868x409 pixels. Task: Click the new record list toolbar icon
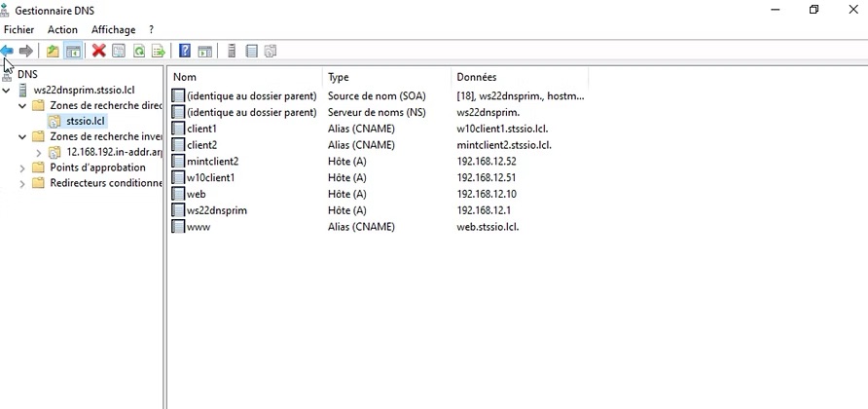tap(252, 51)
